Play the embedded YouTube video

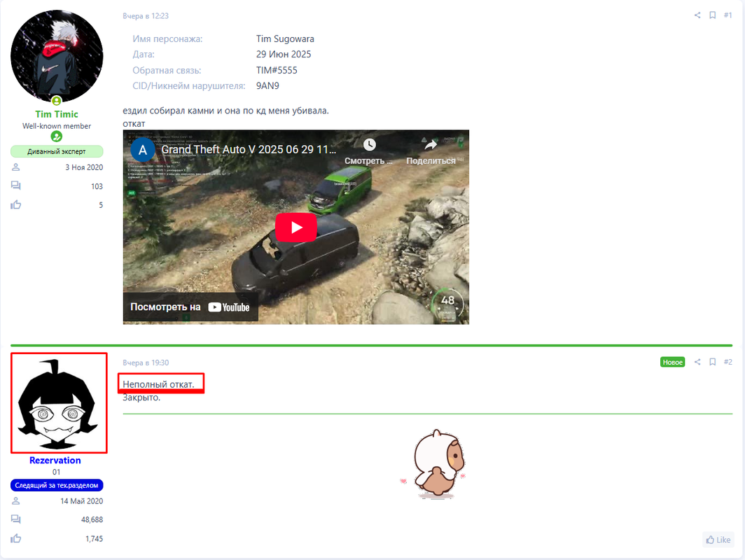point(296,227)
